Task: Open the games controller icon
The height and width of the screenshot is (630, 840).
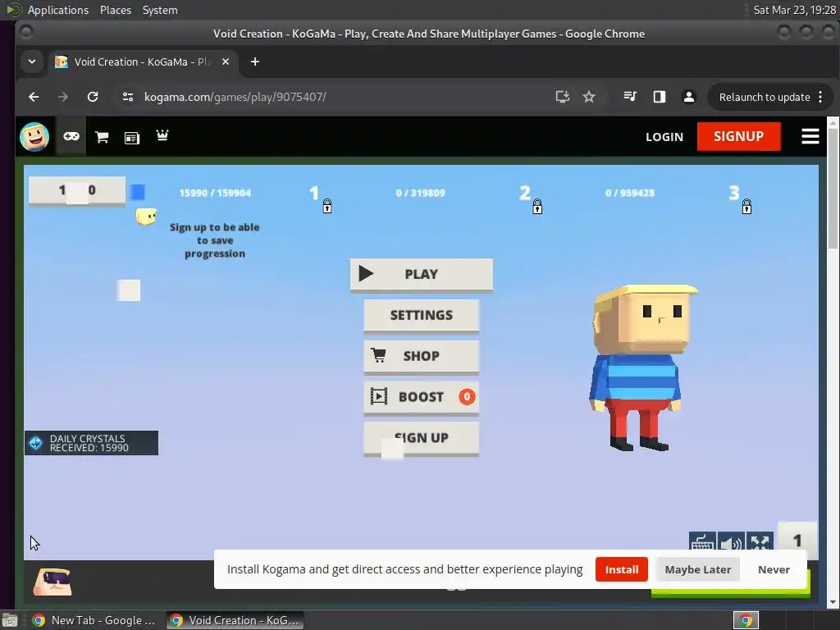Action: pyautogui.click(x=71, y=137)
